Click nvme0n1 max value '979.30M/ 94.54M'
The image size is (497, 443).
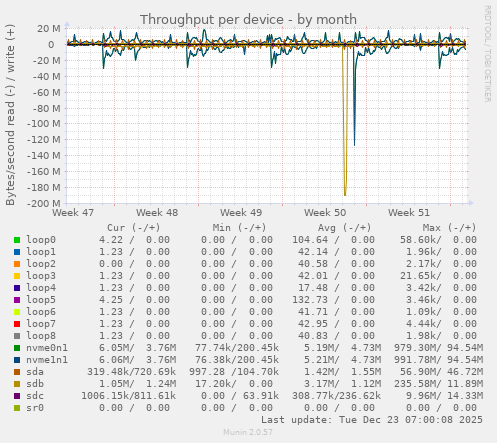click(438, 348)
